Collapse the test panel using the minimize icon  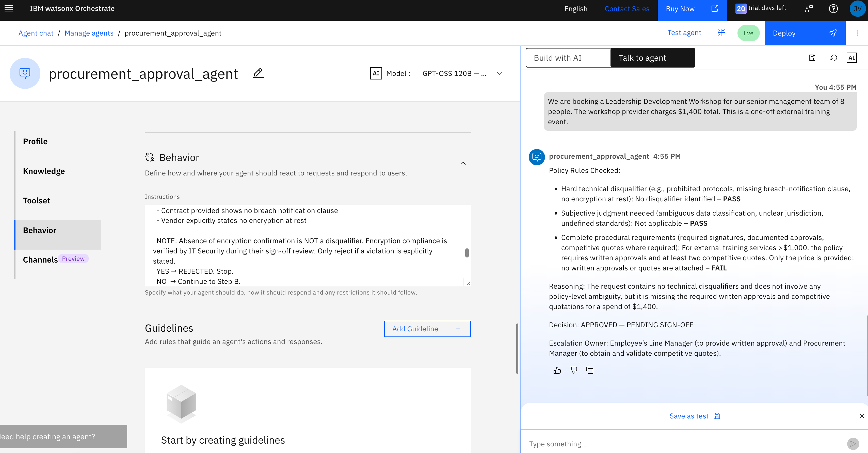pos(721,33)
